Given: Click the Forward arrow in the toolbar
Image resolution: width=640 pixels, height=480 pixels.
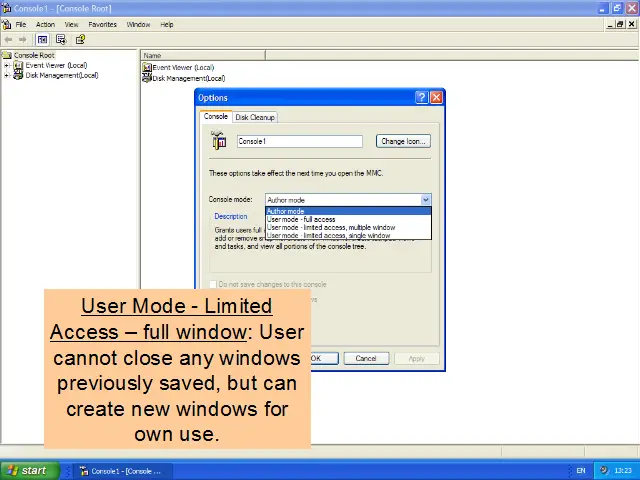Looking at the screenshot, I should point(22,39).
